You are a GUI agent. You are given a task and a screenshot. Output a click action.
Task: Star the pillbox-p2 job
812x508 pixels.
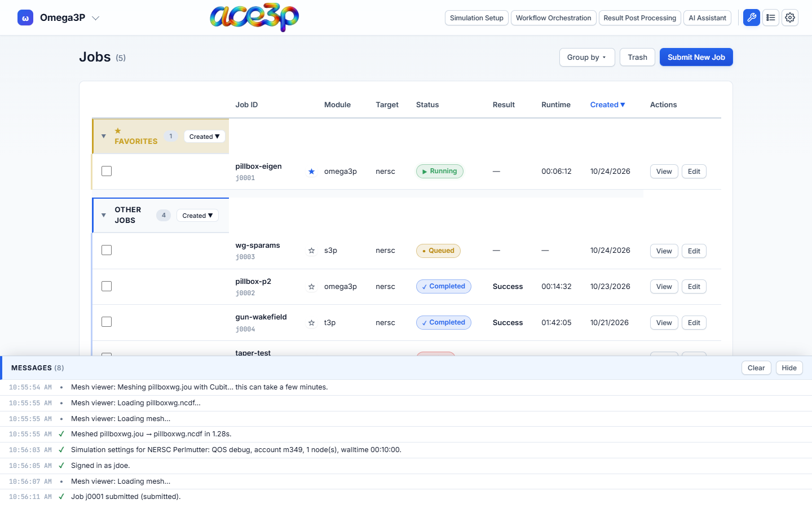coord(311,287)
